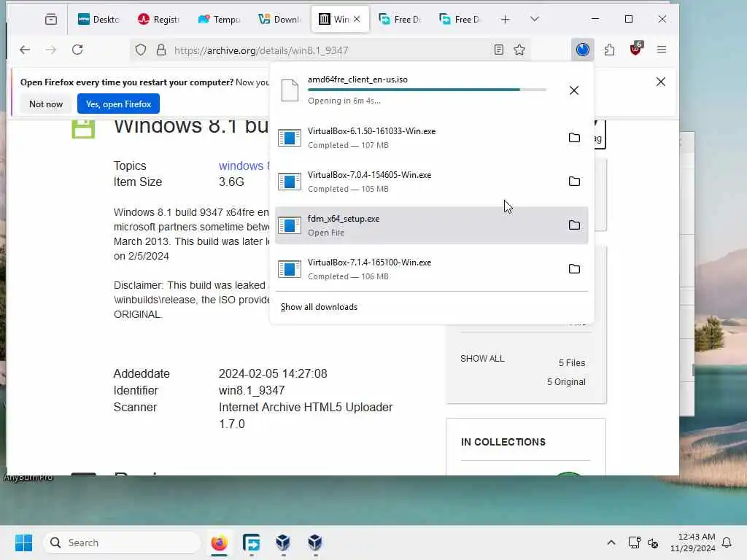Viewport: 747px width, 560px height.
Task: Click the windows topic link
Action: click(244, 166)
